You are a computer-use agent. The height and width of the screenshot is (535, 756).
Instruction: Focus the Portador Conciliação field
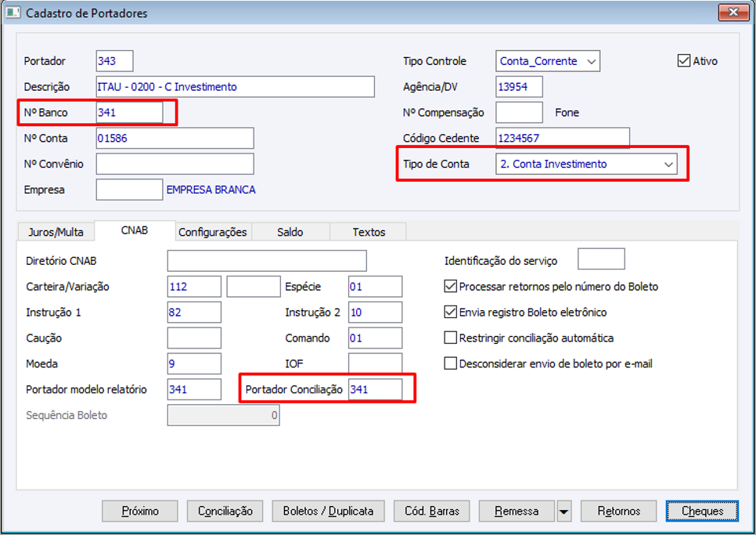pos(375,389)
